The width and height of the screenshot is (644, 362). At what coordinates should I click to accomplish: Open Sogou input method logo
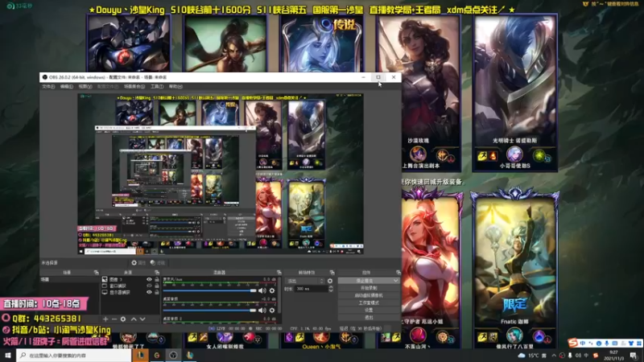click(x=573, y=343)
